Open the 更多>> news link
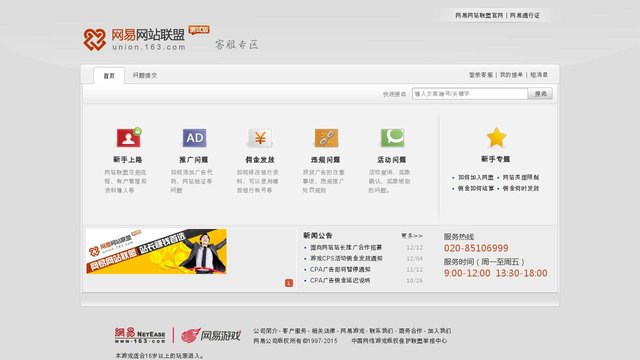Image resolution: width=640 pixels, height=360 pixels. point(412,236)
